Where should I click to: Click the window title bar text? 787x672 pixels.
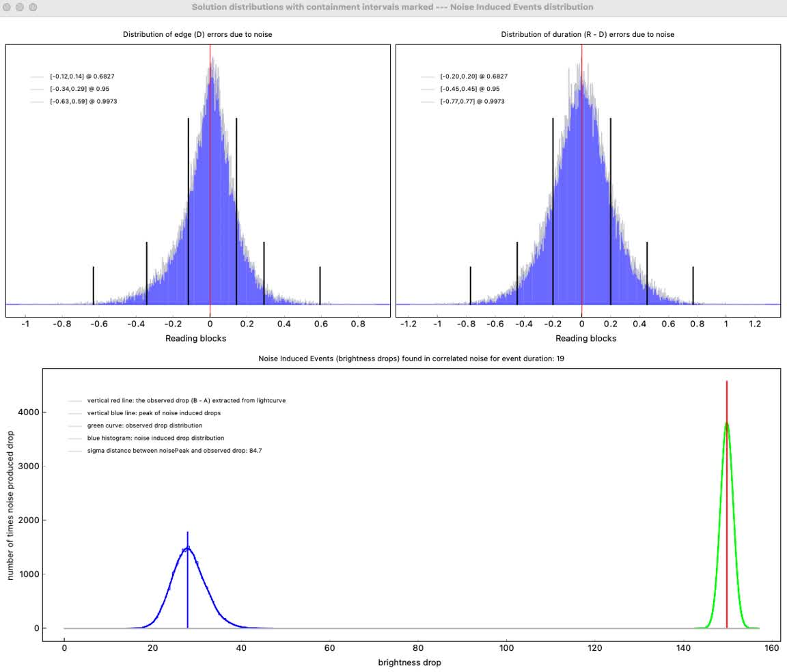[392, 7]
